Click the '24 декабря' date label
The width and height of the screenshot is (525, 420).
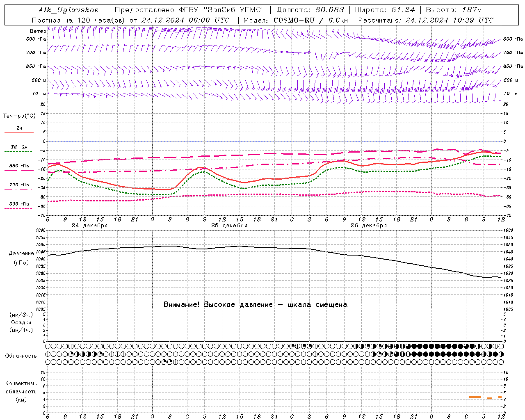pyautogui.click(x=90, y=226)
